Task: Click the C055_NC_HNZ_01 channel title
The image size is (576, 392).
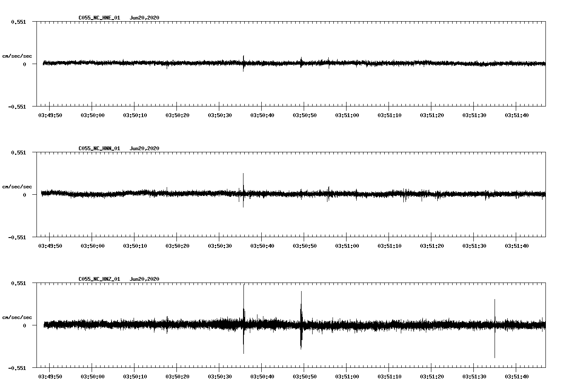Action: [x=99, y=279]
